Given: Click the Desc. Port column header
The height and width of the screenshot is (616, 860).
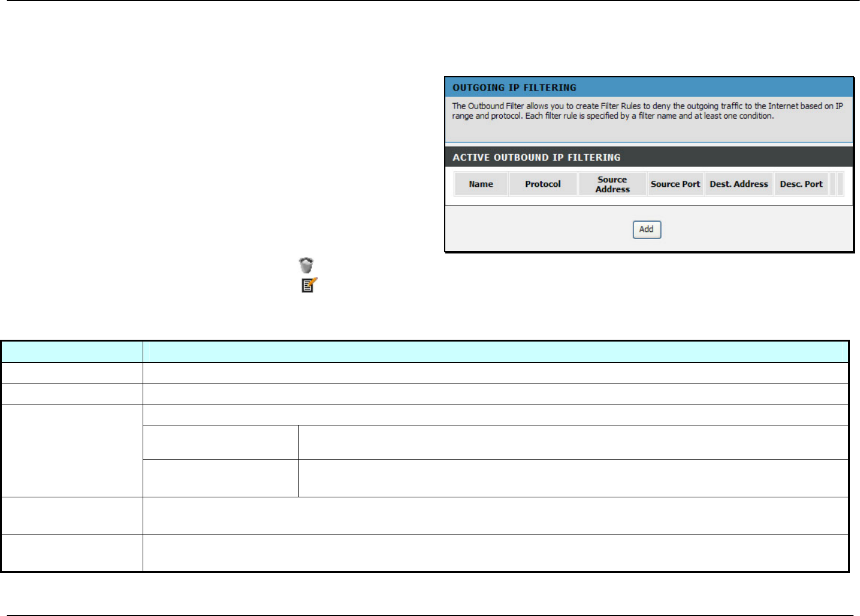Looking at the screenshot, I should [801, 184].
